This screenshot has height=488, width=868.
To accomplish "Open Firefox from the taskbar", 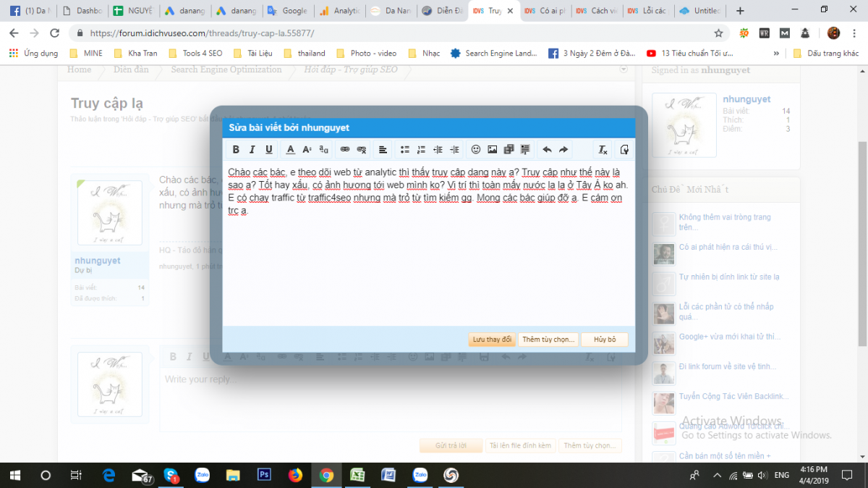I will coord(295,475).
